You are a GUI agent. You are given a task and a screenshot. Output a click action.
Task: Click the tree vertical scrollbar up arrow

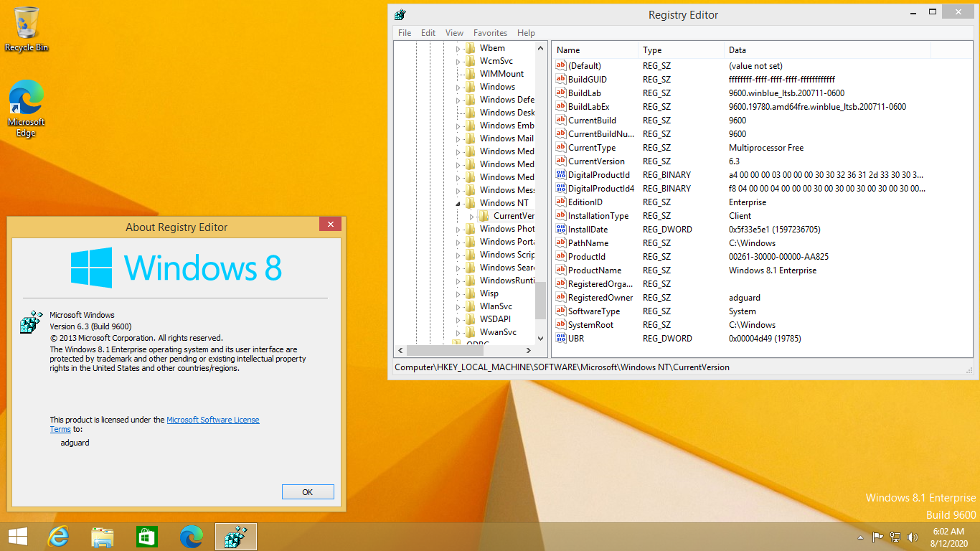point(541,47)
